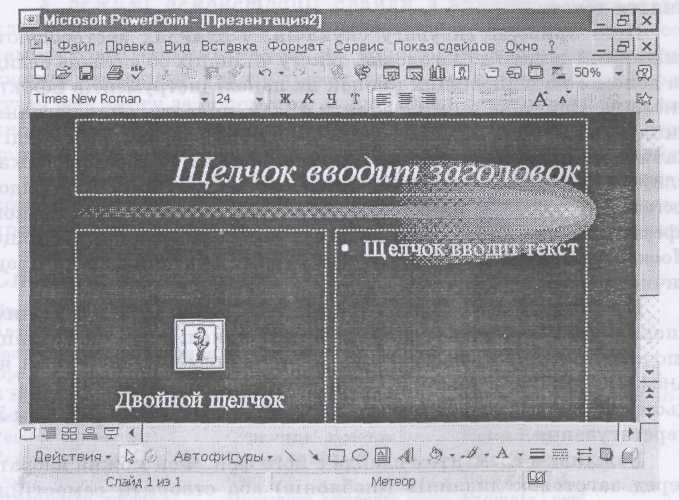The height and width of the screenshot is (500, 679).
Task: Open Fill Color dropdown arrow
Action: (x=452, y=455)
